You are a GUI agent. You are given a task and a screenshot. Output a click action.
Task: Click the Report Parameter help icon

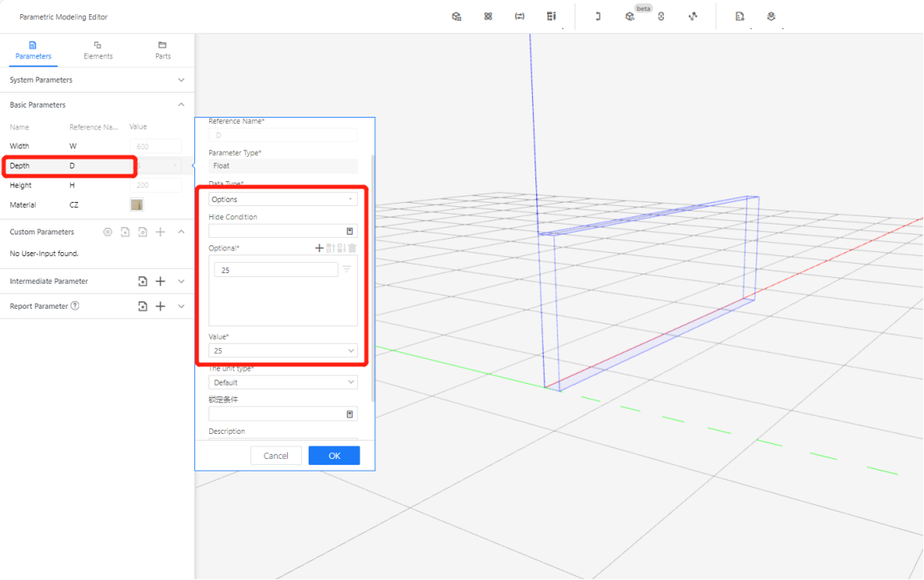75,306
